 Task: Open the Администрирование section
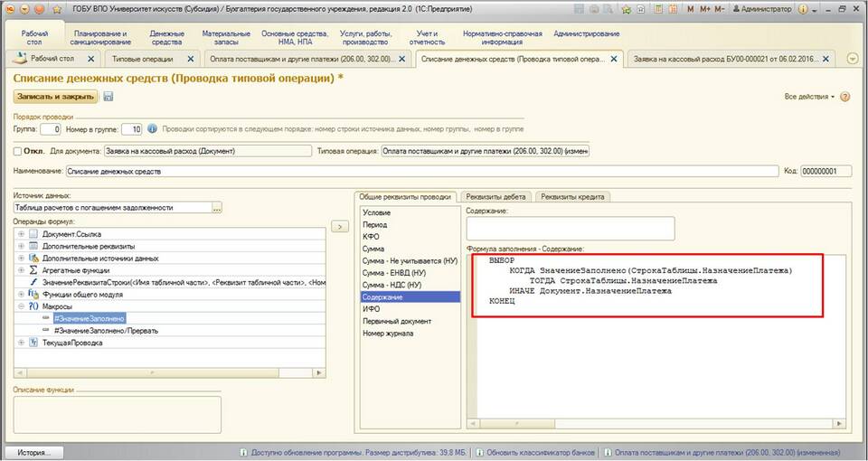click(586, 33)
